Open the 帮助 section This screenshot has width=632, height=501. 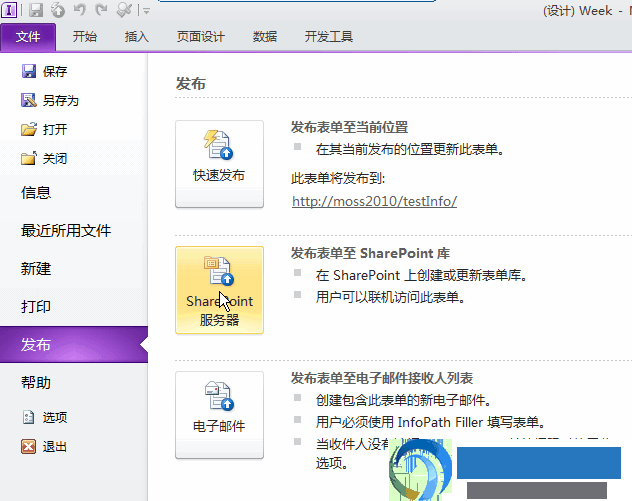click(x=36, y=383)
